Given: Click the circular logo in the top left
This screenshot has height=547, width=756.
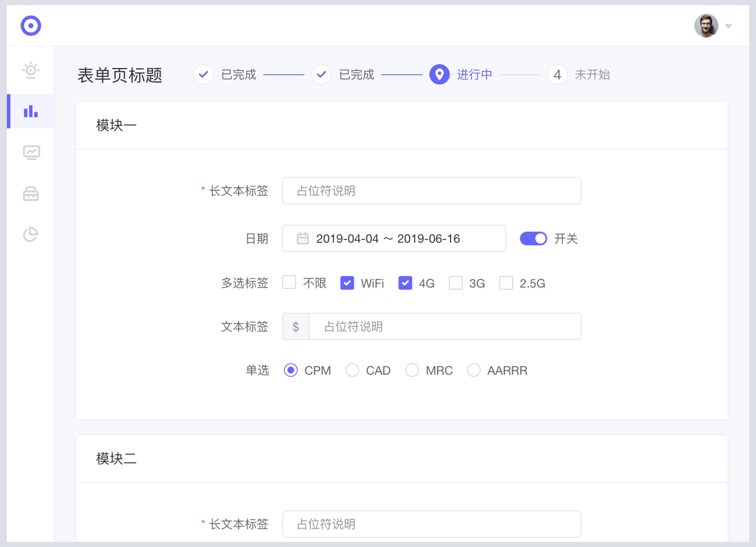Looking at the screenshot, I should coord(30,26).
